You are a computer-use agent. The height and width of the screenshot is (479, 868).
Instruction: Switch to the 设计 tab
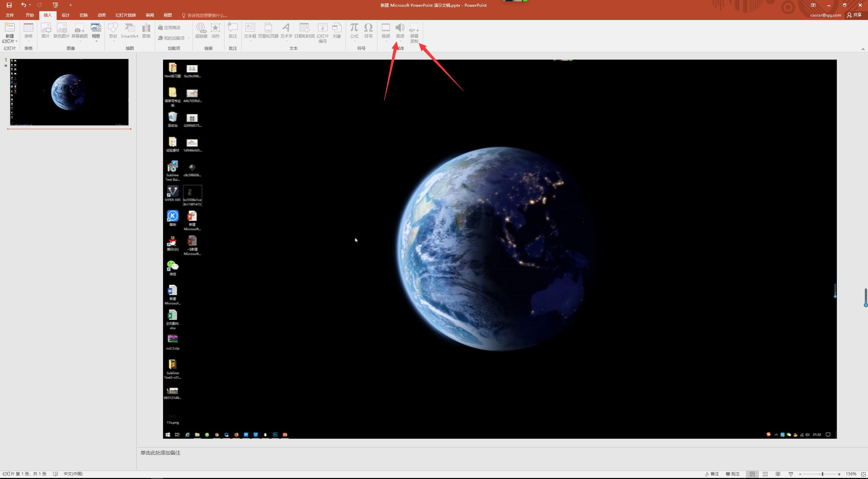[x=65, y=15]
